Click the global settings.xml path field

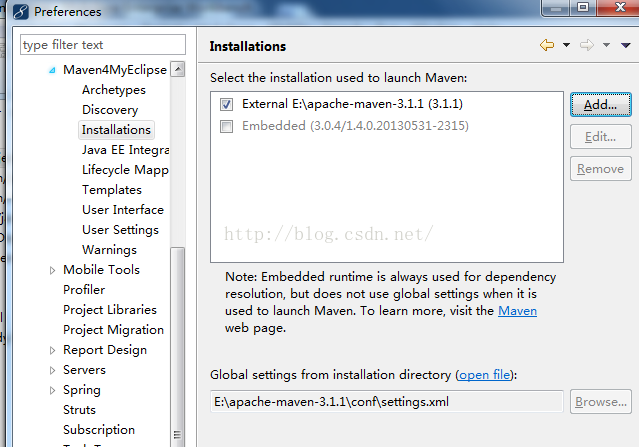[387, 402]
